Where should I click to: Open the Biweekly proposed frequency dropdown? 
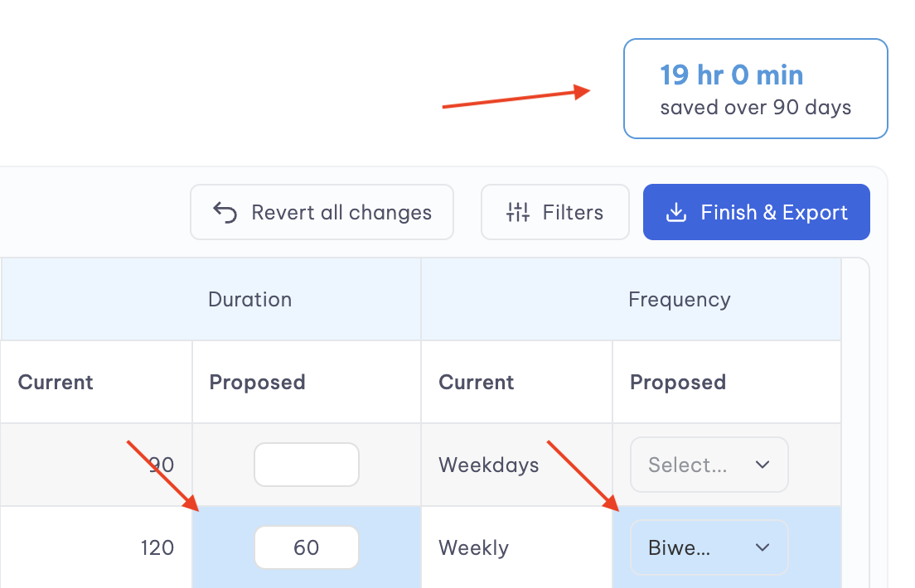709,547
